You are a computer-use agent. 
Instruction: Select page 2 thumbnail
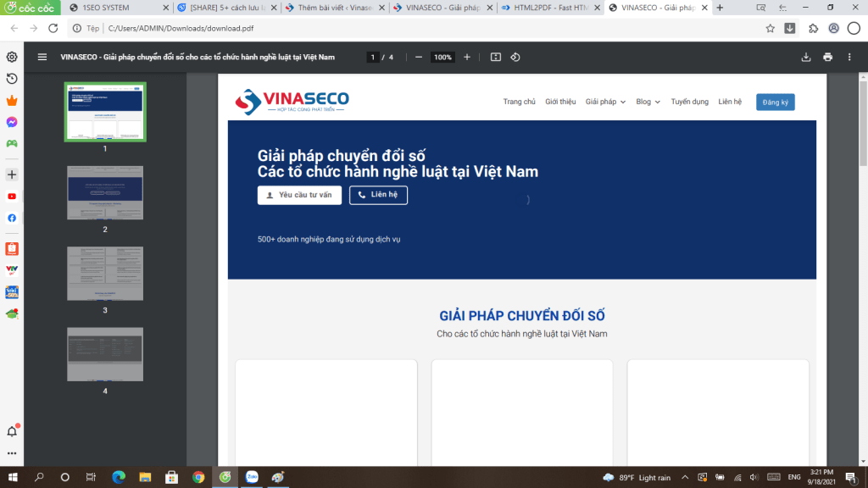(x=105, y=192)
